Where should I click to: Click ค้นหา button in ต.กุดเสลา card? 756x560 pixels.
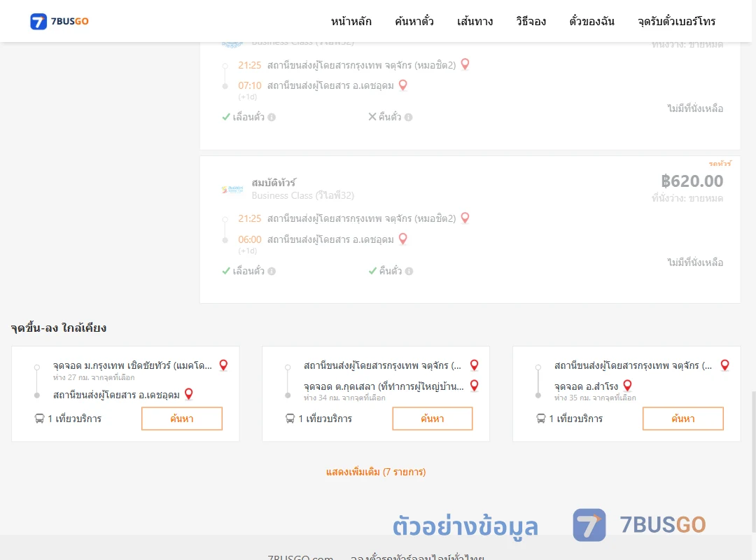pyautogui.click(x=433, y=419)
